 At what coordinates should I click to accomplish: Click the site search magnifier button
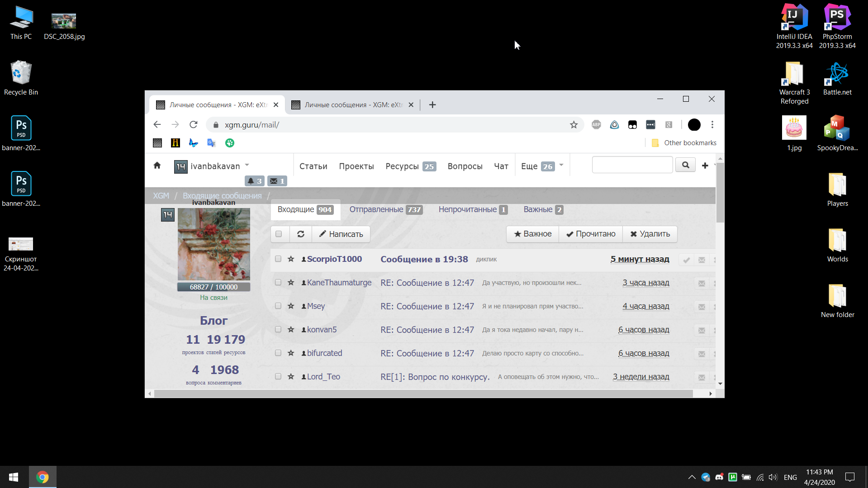pos(685,165)
